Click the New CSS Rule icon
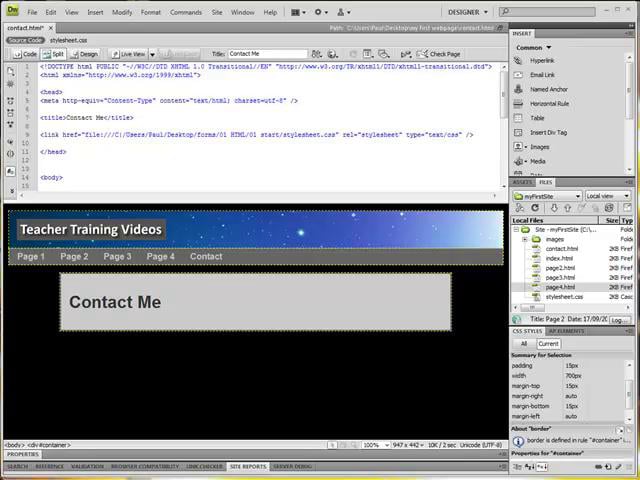Image resolution: width=640 pixels, height=480 pixels. (x=608, y=467)
